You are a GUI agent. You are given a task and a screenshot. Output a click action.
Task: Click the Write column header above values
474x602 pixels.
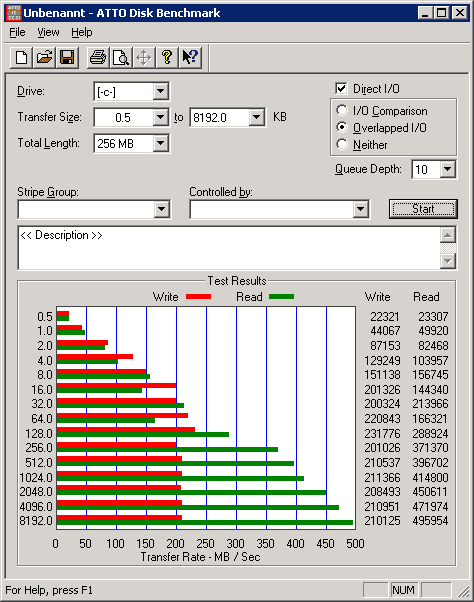coord(378,297)
